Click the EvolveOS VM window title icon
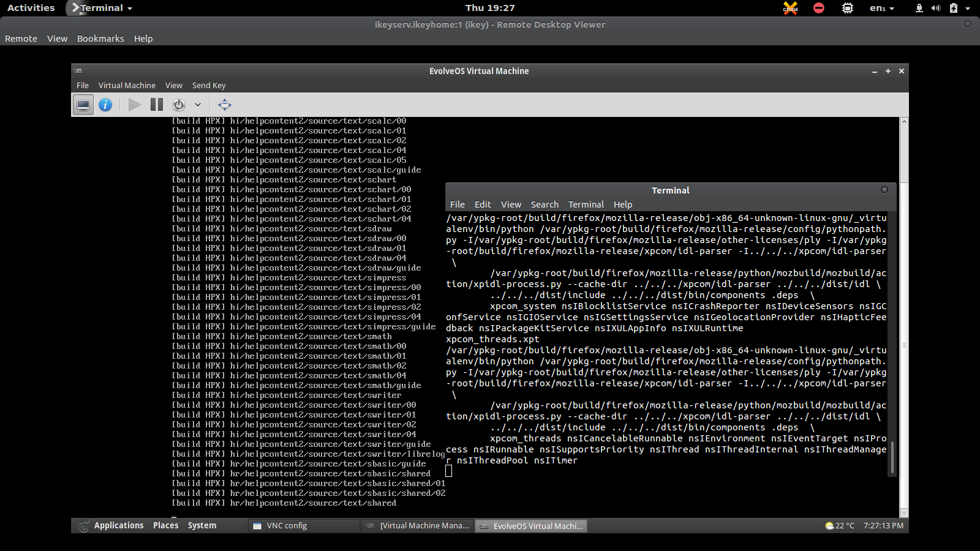Image resolution: width=980 pixels, height=551 pixels. point(78,71)
